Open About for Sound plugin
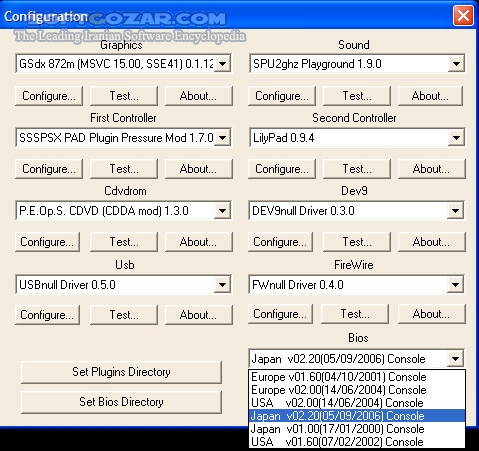Viewport: 479px width, 451px height. (430, 96)
